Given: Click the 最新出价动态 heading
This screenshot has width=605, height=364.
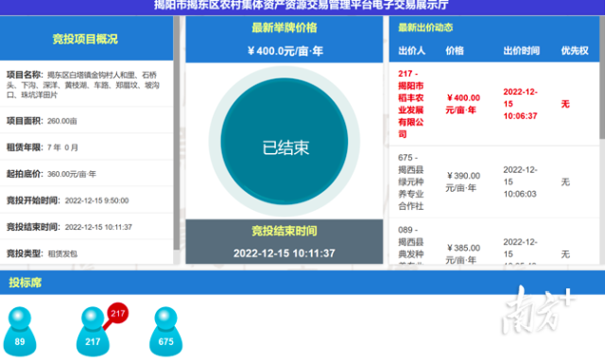Looking at the screenshot, I should tap(425, 27).
